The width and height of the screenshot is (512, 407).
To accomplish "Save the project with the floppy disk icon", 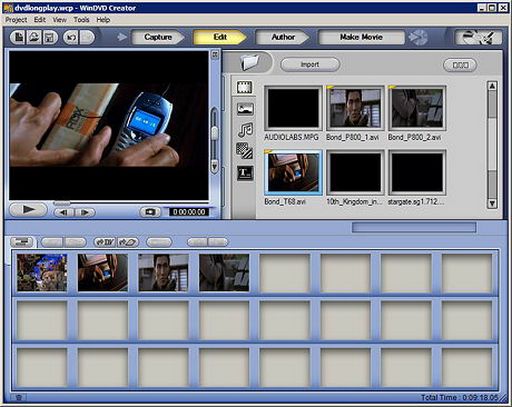I will coord(50,37).
